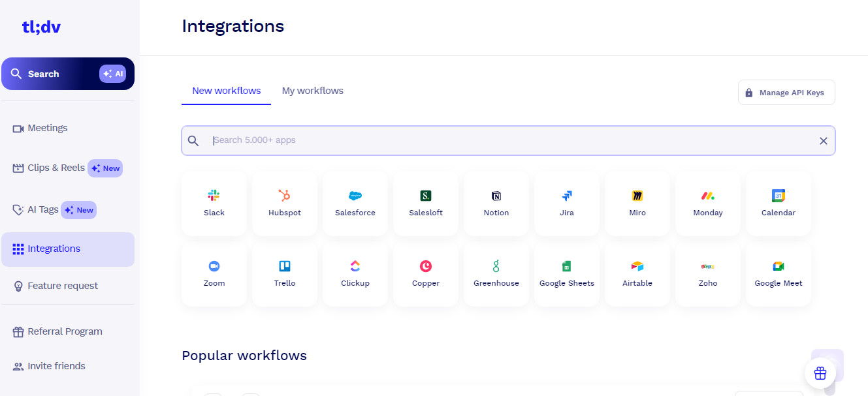Click the page scrollbar thumb
Image resolution: width=868 pixels, height=396 pixels.
829,388
